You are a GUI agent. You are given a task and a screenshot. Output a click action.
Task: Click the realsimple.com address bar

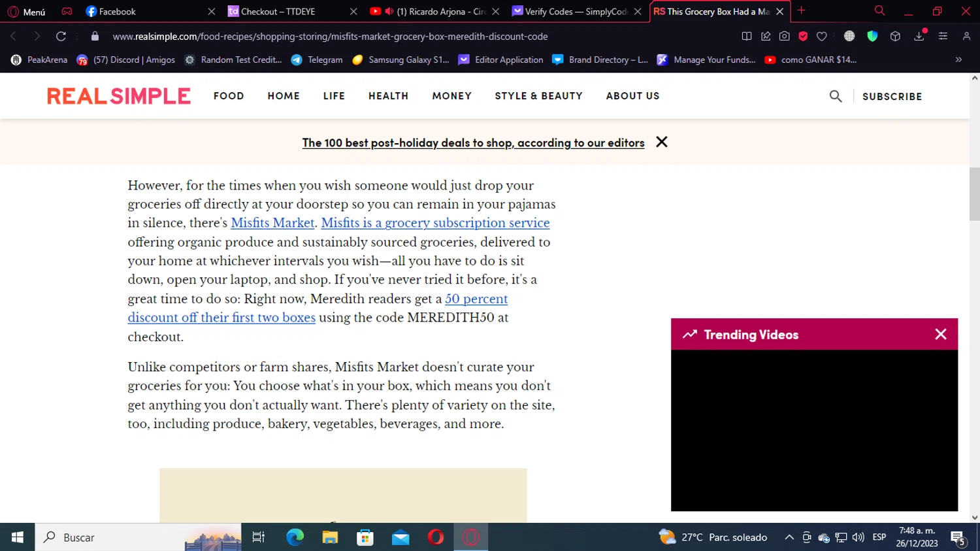point(330,37)
